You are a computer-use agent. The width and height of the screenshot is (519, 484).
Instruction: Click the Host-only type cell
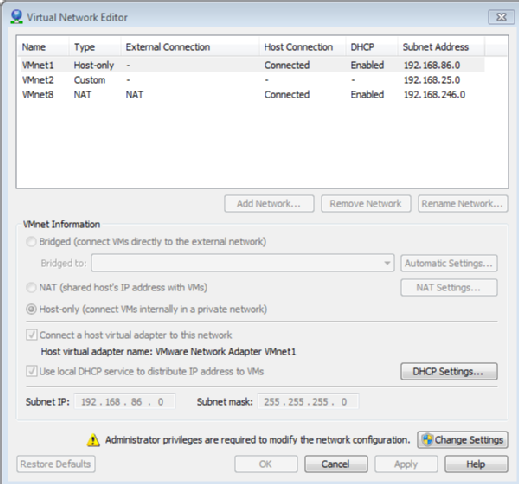pos(94,65)
